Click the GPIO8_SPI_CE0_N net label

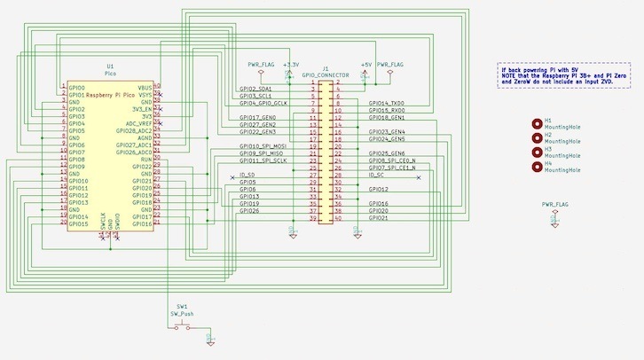[x=392, y=160]
